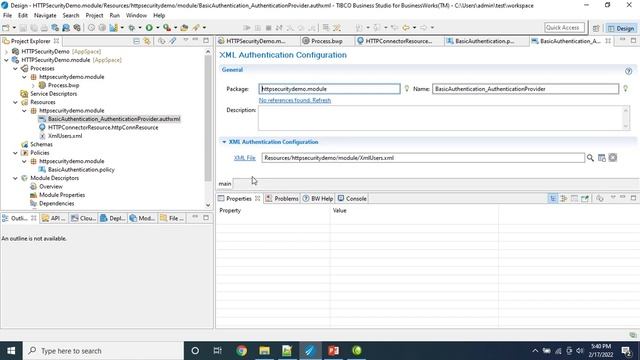The height and width of the screenshot is (360, 640).
Task: Collapse the HTTPSecurityDemo.module project node
Action: click(6, 60)
